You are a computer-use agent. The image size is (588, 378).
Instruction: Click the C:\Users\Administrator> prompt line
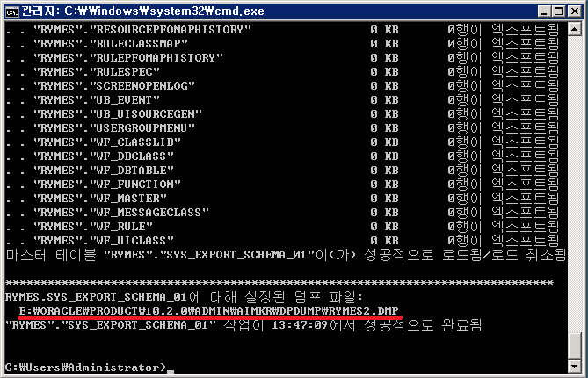(x=85, y=367)
